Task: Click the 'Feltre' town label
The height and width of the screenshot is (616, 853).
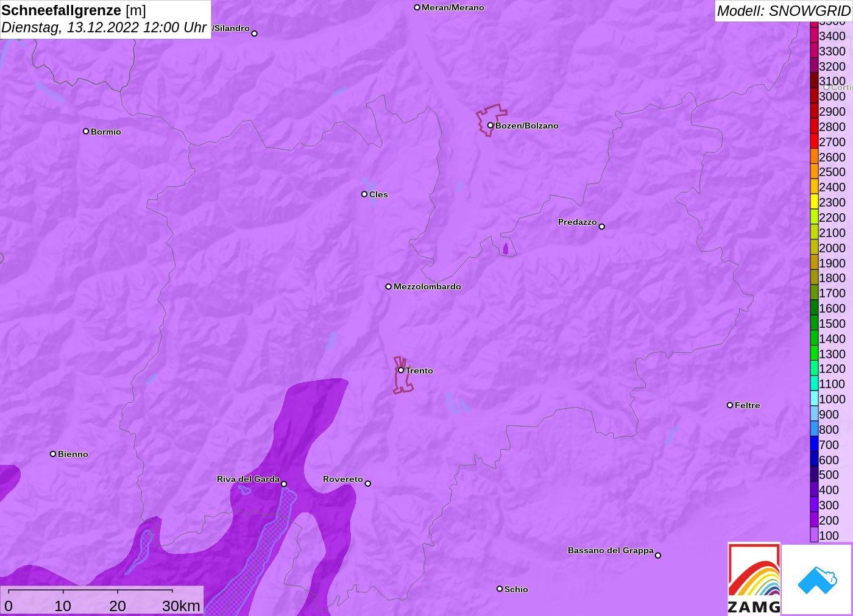Action: click(748, 405)
